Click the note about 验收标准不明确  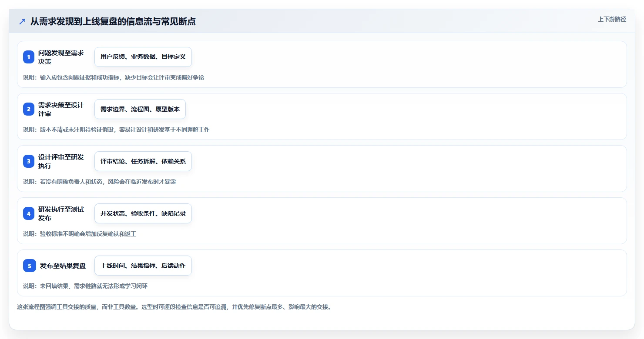click(80, 234)
